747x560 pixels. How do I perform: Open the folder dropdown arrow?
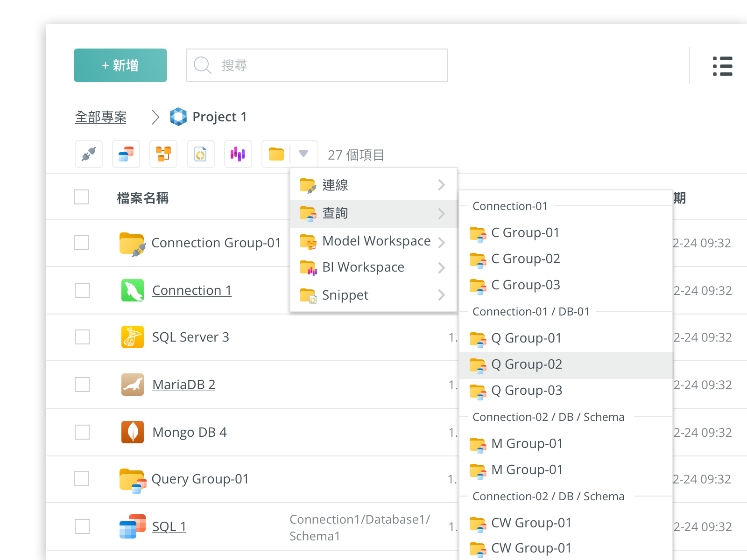click(x=303, y=154)
